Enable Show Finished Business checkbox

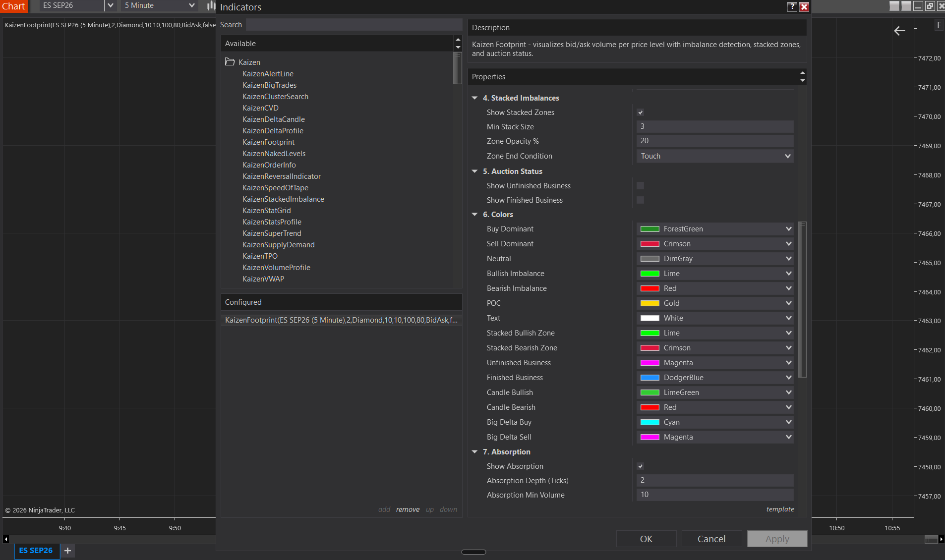click(640, 200)
